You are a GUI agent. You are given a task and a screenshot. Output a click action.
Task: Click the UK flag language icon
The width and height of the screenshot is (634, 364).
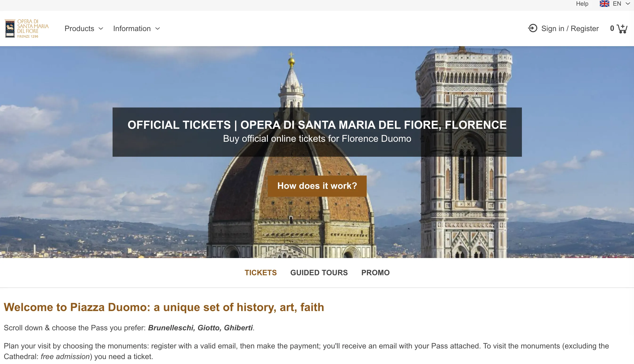(604, 4)
